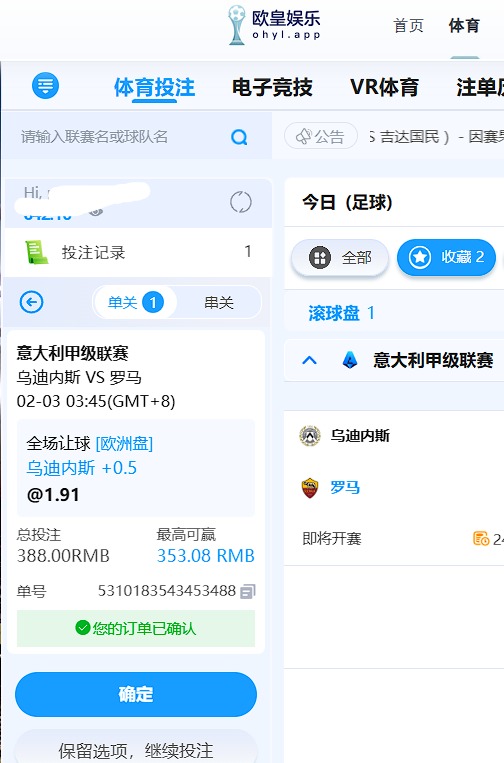Click 保留选项，继续投注 button
This screenshot has width=504, height=763.
click(x=136, y=749)
